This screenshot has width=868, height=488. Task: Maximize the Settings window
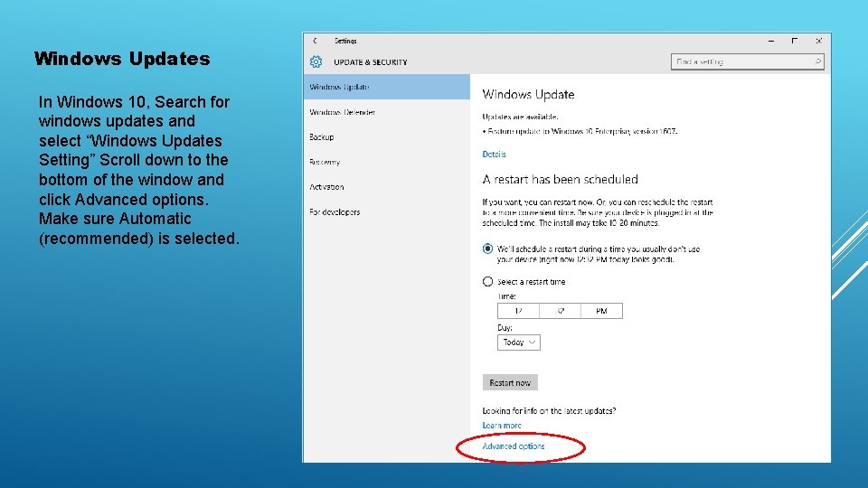point(795,41)
